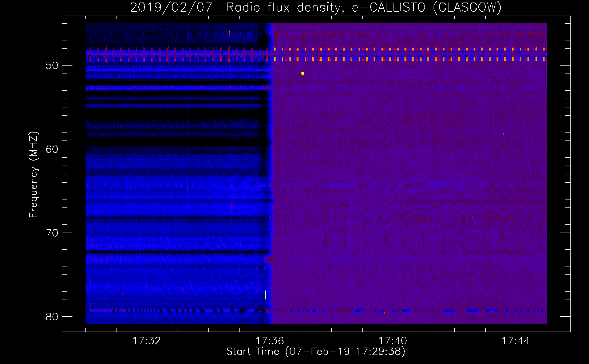Click the 17:36 time tick label
The width and height of the screenshot is (589, 364).
[x=270, y=341]
